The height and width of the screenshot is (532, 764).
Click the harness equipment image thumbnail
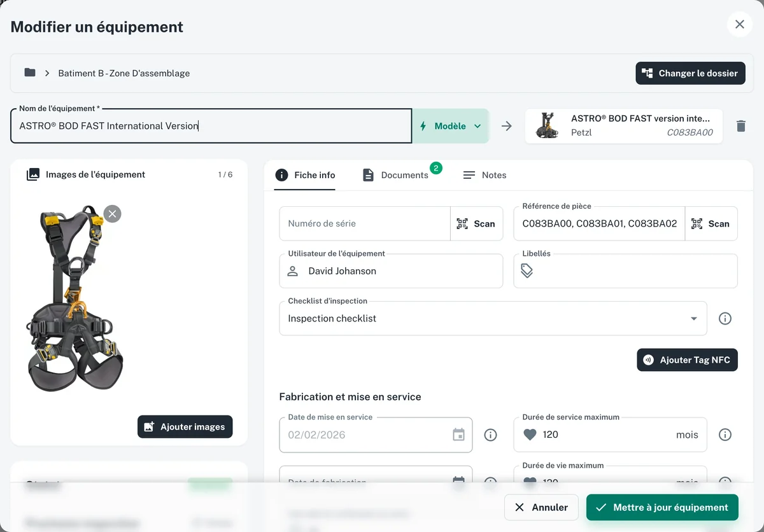click(x=75, y=298)
